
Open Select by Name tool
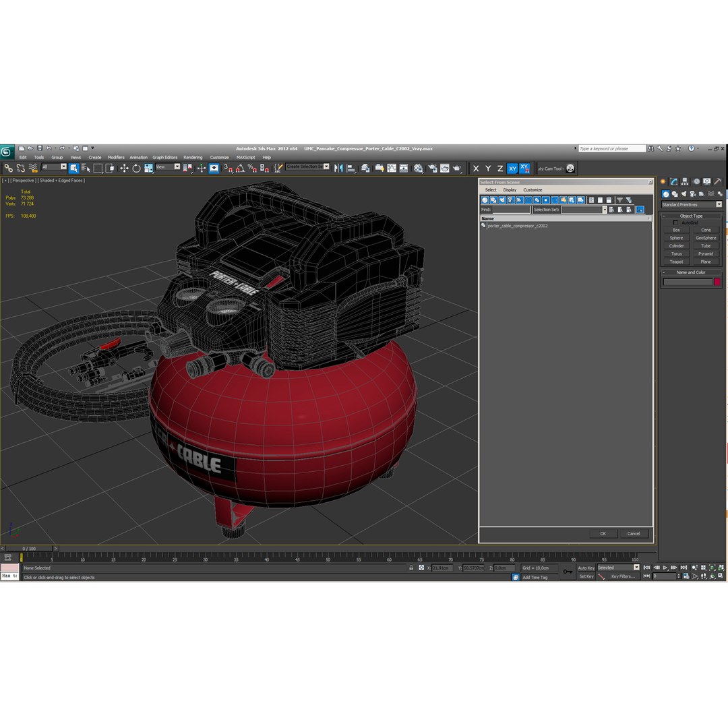(86, 168)
